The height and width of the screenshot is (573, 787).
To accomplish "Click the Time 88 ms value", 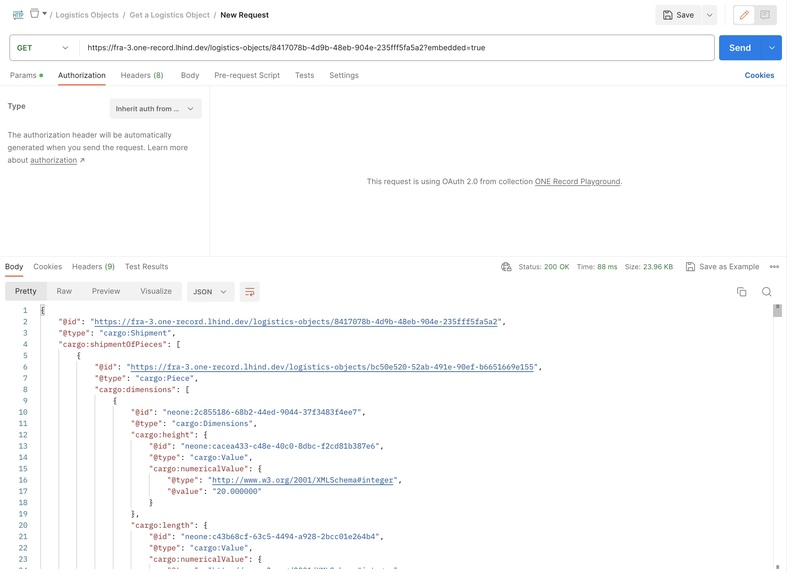I will coord(597,267).
